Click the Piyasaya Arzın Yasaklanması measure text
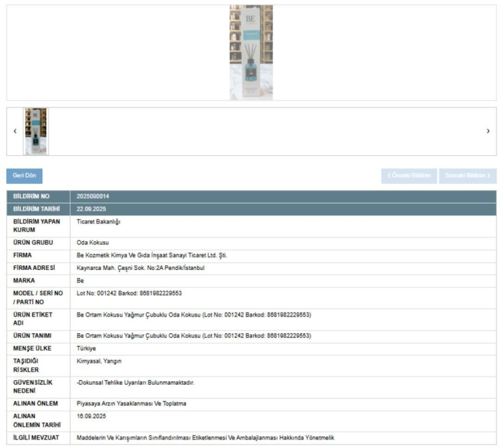The width and height of the screenshot is (500, 448). click(131, 403)
